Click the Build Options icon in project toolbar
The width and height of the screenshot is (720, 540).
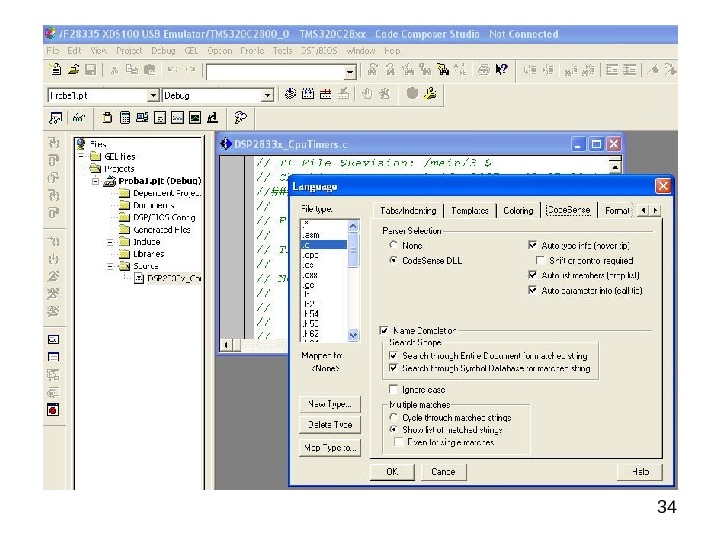tap(430, 94)
